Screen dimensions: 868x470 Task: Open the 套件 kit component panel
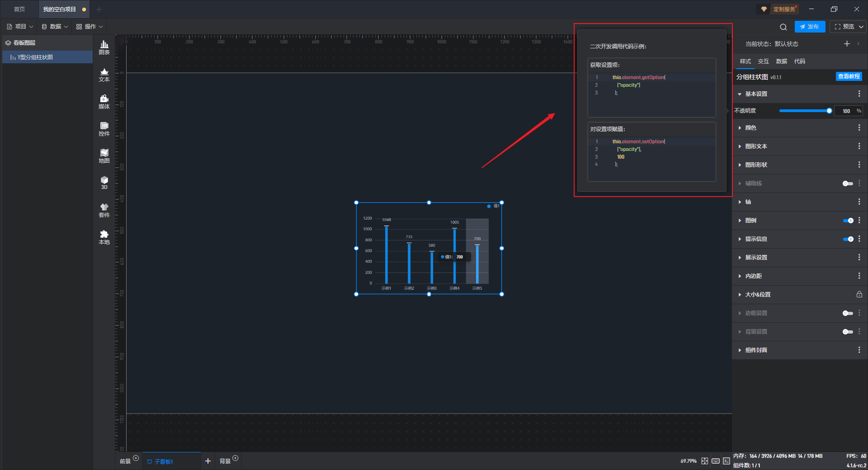coord(104,210)
